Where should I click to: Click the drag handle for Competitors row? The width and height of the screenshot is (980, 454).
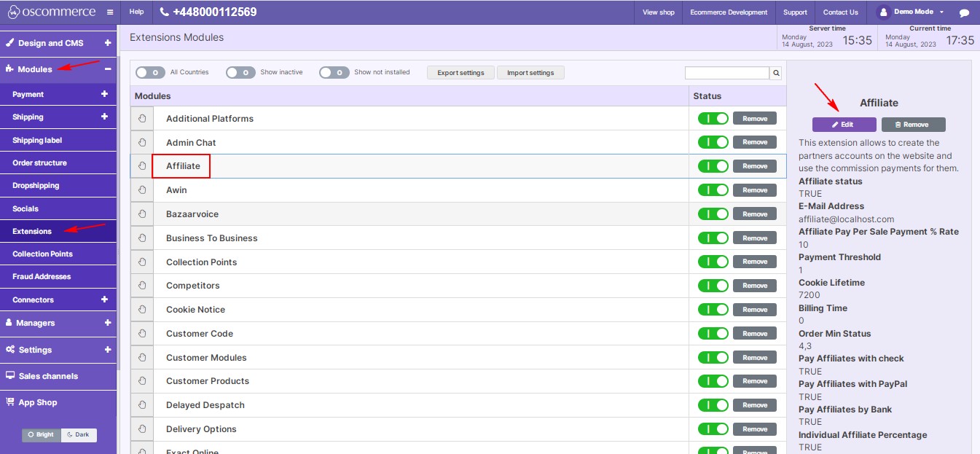(142, 286)
